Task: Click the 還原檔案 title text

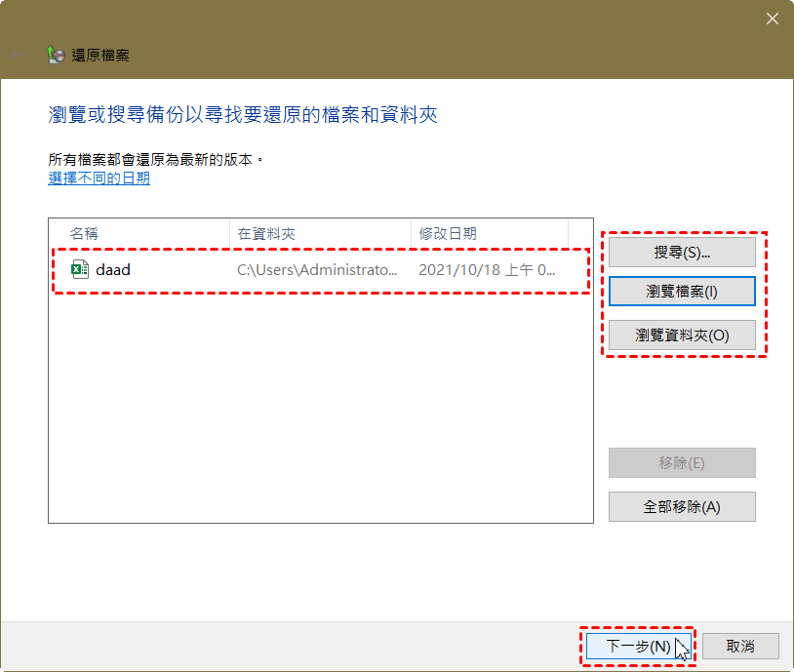Action: tap(101, 56)
